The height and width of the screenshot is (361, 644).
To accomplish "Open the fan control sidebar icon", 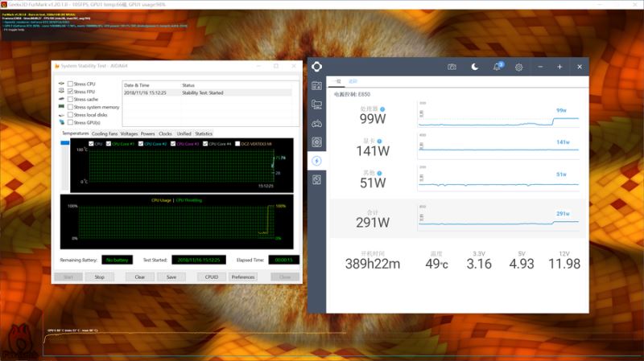I will point(316,142).
